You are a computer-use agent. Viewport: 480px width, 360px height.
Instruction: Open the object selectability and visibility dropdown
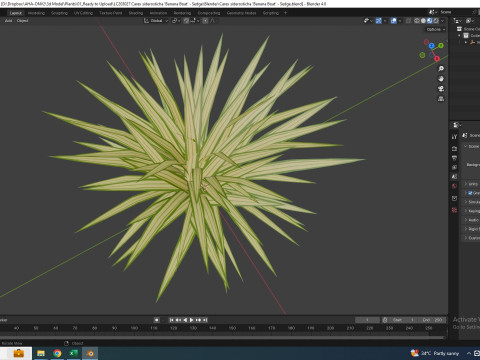click(367, 21)
